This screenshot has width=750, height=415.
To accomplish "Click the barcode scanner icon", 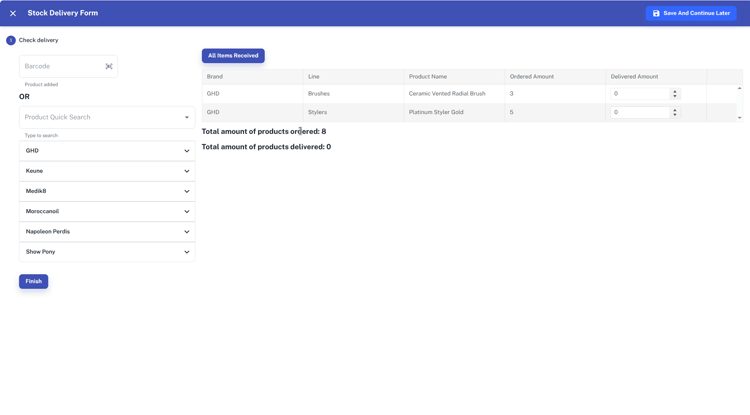I will pyautogui.click(x=109, y=66).
